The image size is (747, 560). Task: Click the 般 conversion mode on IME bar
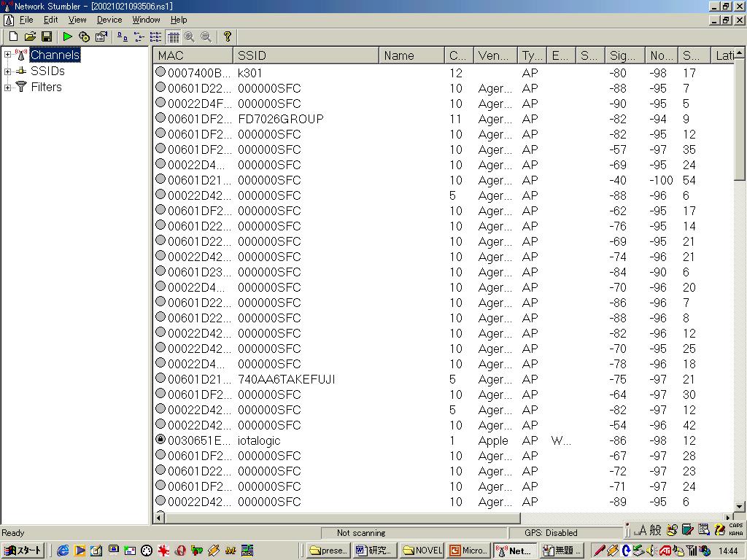click(656, 530)
